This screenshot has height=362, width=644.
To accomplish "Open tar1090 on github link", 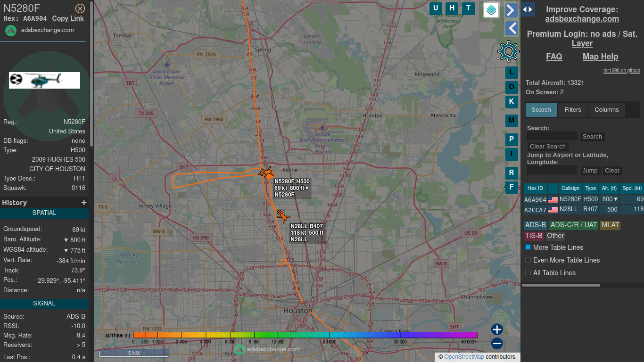I will tap(621, 71).
